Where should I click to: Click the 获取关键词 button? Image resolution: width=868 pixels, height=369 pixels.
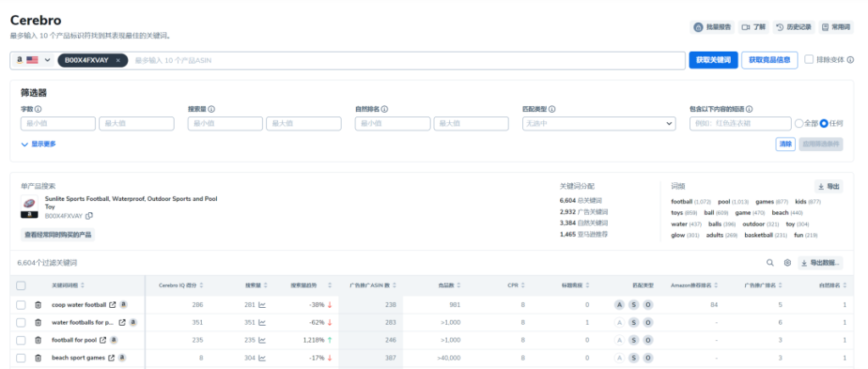tap(713, 60)
